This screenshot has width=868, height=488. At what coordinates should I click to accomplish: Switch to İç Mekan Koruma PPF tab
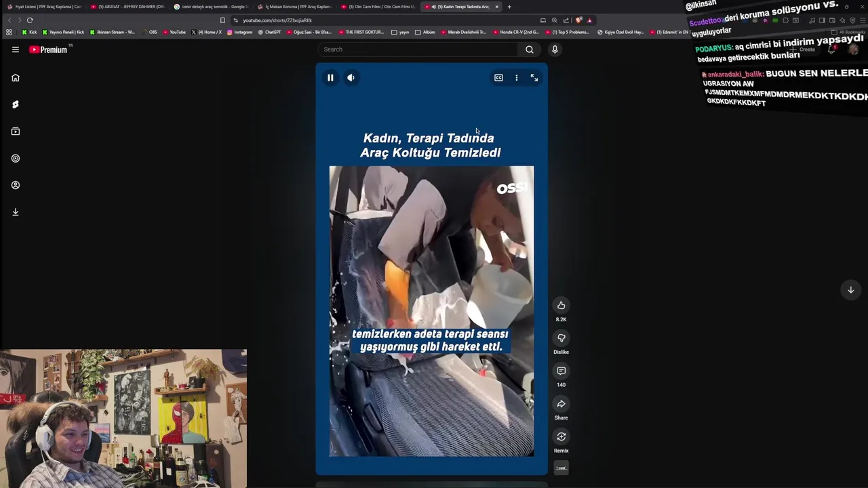click(x=294, y=7)
